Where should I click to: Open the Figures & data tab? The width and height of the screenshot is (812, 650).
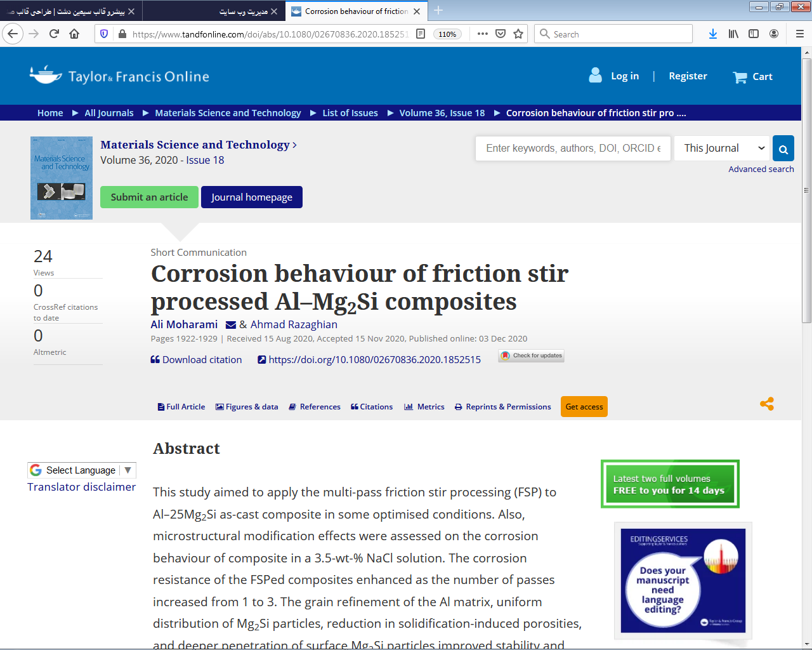coord(247,407)
